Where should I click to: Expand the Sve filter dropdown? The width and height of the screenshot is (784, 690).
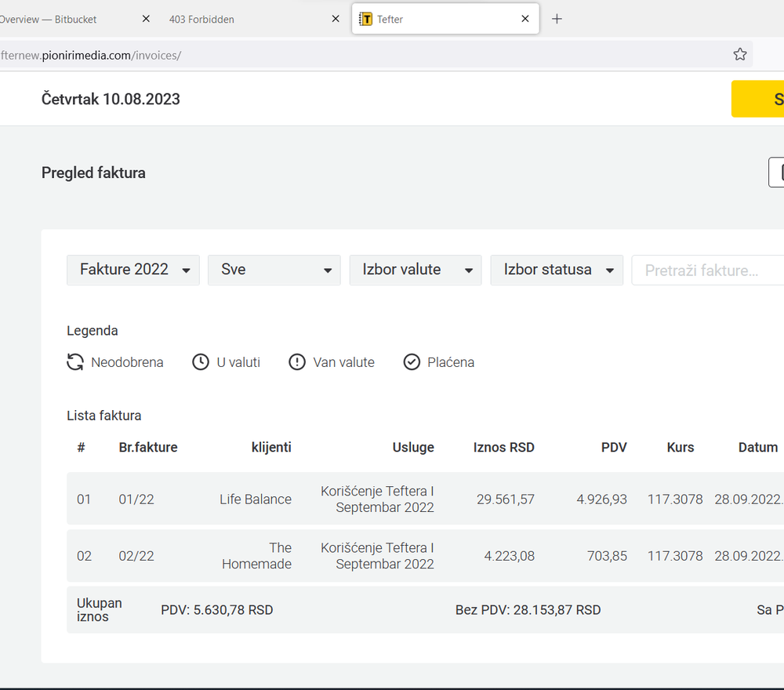274,270
